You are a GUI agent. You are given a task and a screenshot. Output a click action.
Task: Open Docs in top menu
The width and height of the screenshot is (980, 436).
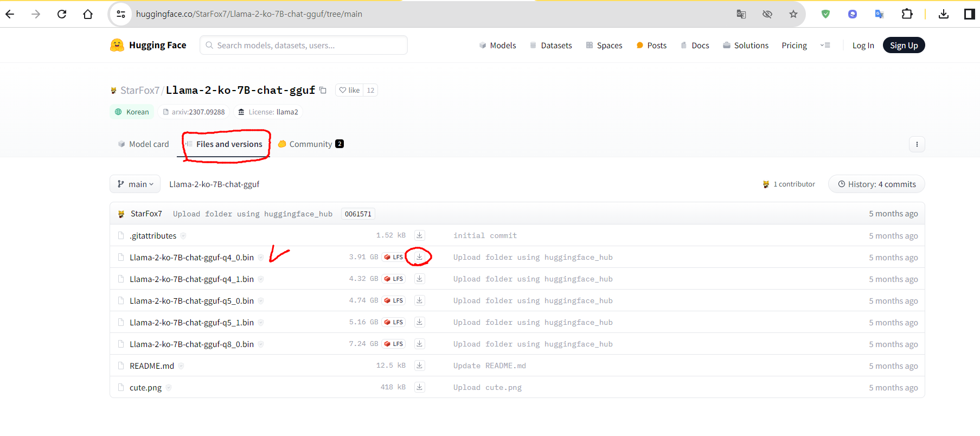click(x=695, y=46)
